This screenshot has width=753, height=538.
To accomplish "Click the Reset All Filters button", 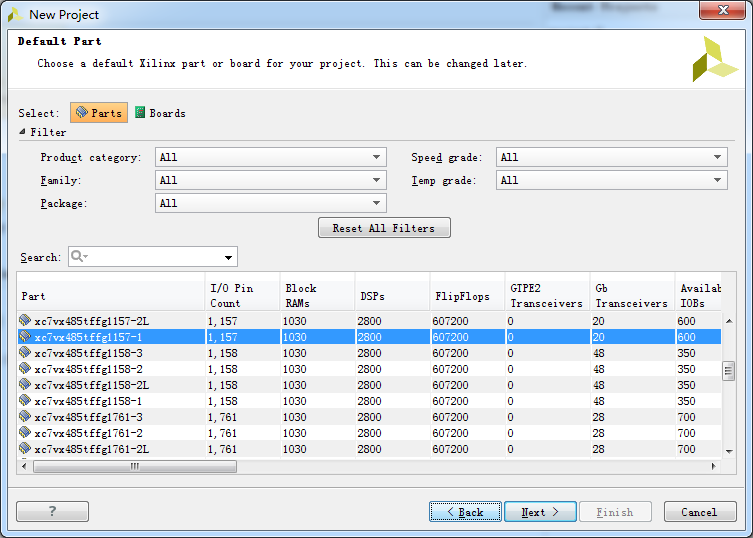I will 384,228.
